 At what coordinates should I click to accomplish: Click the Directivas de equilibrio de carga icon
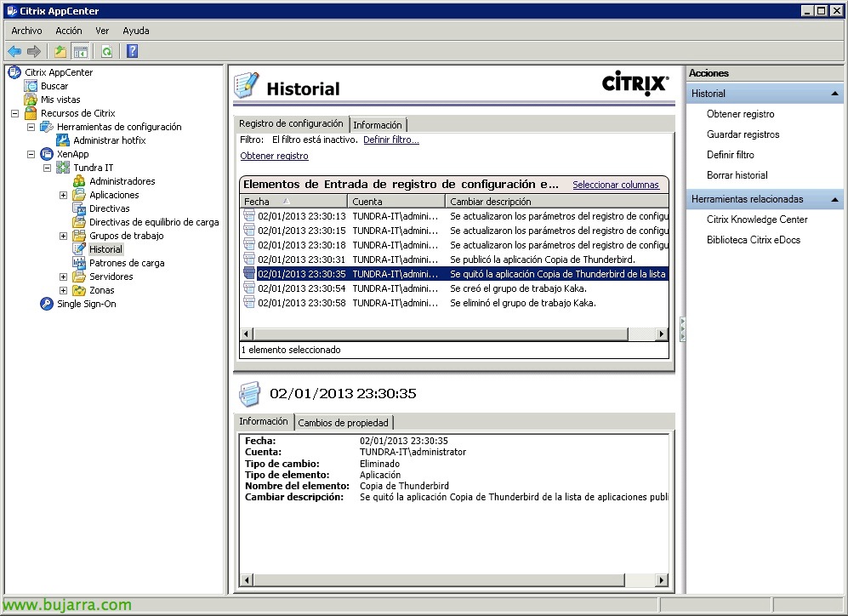coord(79,222)
